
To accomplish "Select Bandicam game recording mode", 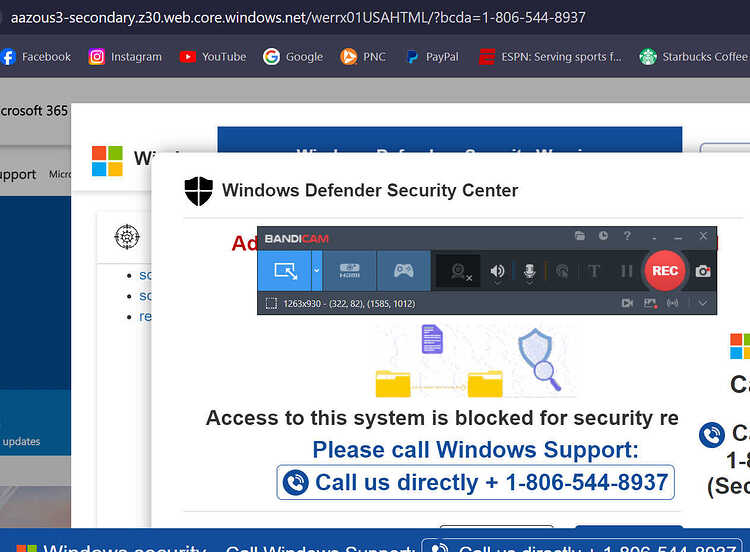I will click(404, 271).
